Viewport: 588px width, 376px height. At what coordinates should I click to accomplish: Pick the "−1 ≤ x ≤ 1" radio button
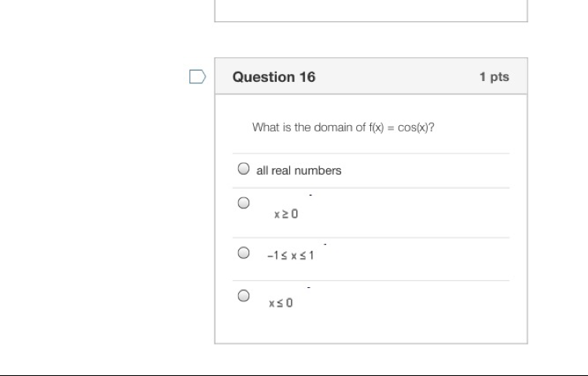[244, 253]
